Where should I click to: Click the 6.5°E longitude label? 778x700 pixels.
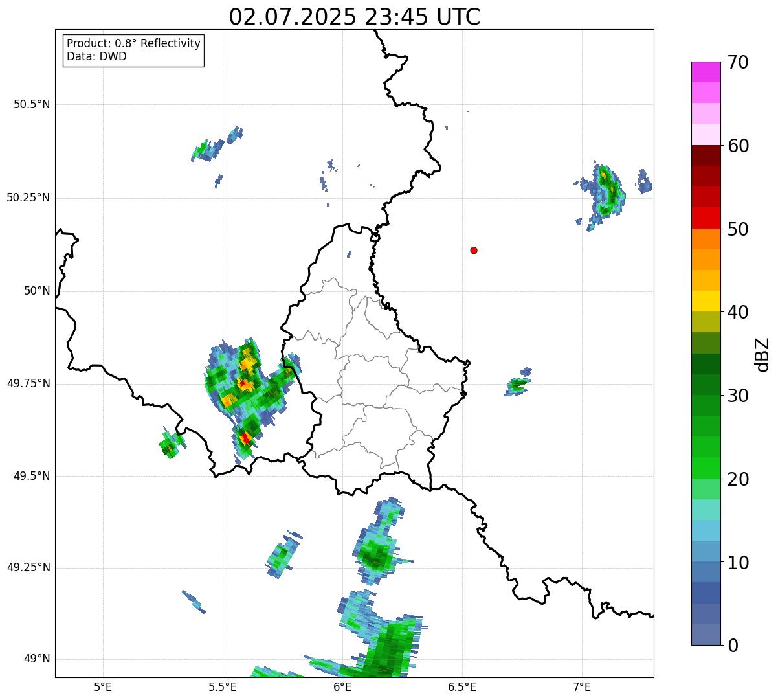click(x=462, y=686)
